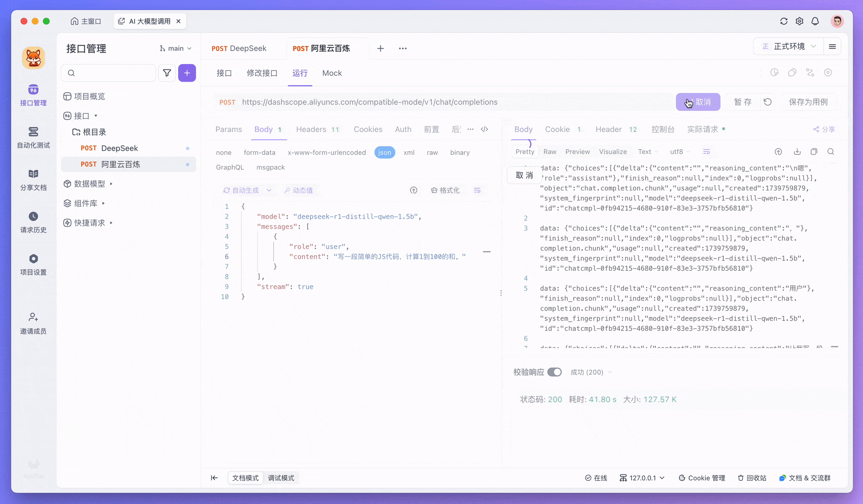Open generate code icon in request tabs
Image resolution: width=863 pixels, height=504 pixels.
(485, 129)
